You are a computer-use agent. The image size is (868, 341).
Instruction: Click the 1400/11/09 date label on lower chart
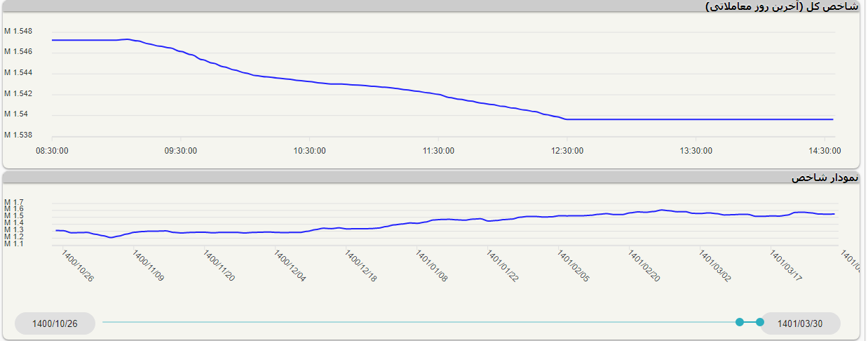(x=148, y=266)
